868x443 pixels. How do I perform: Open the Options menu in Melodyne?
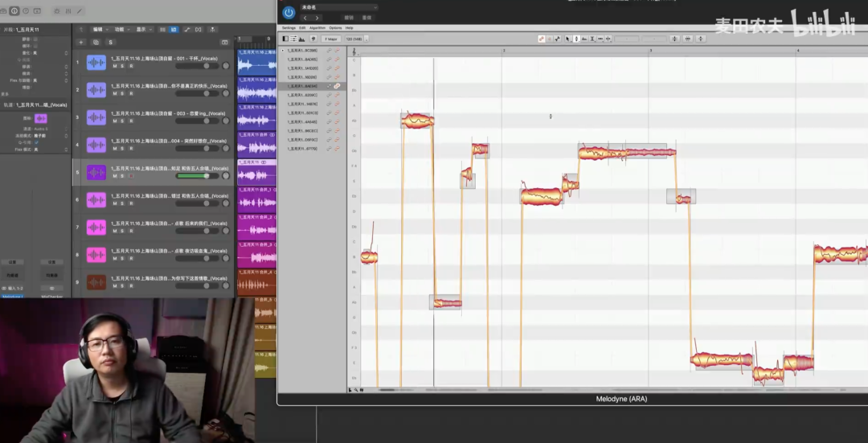coord(335,27)
